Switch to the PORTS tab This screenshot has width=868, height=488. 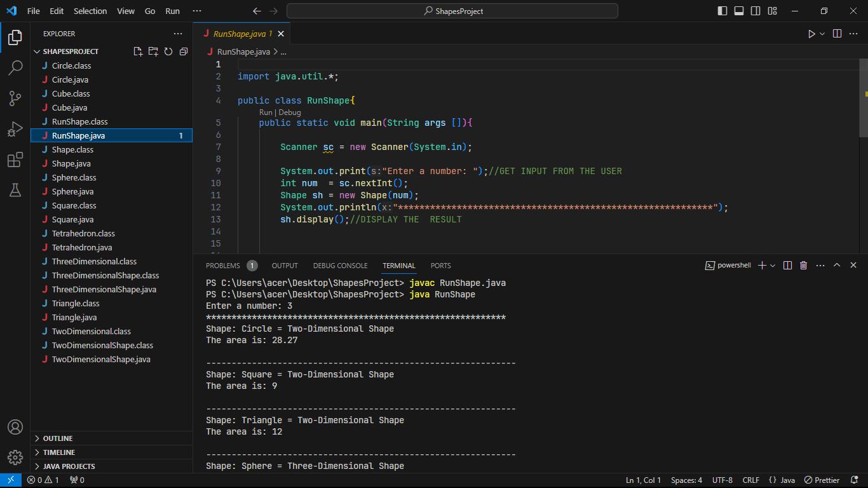(x=440, y=266)
